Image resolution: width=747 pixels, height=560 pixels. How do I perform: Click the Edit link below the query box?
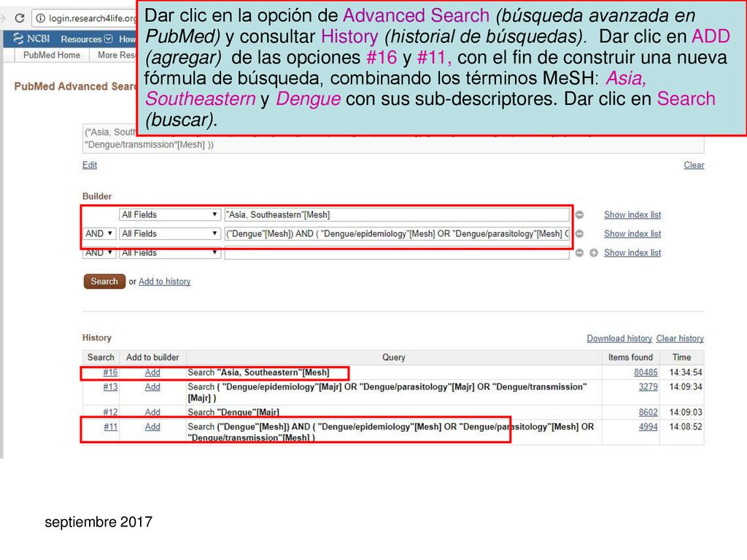coord(90,165)
